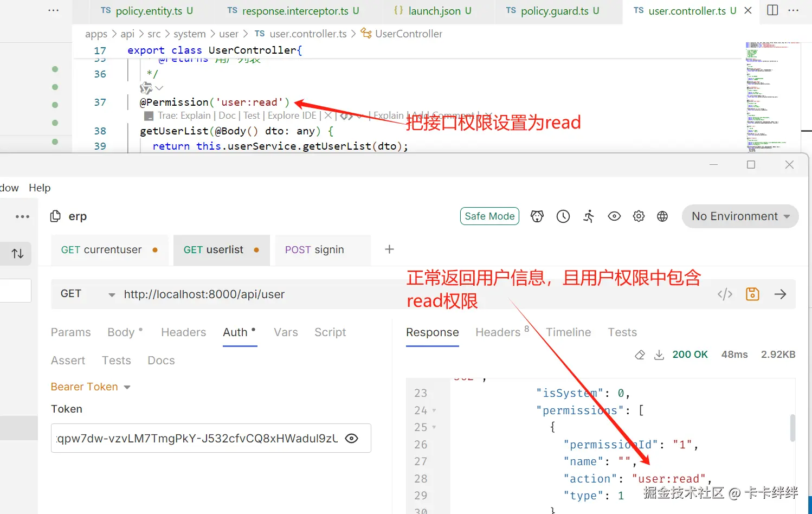The height and width of the screenshot is (514, 812).
Task: Open editor more actions menu
Action: 794,10
